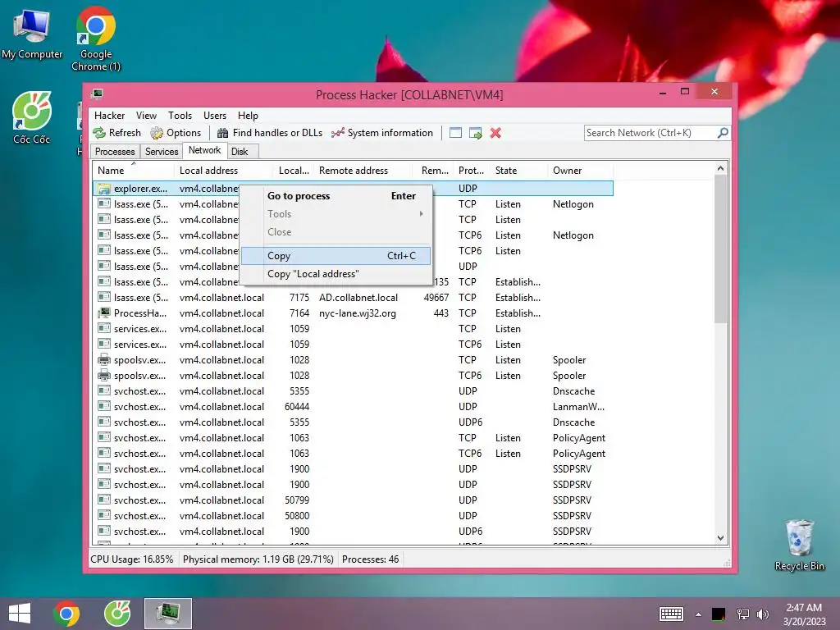The height and width of the screenshot is (630, 840).
Task: Open the View menu
Action: [146, 115]
